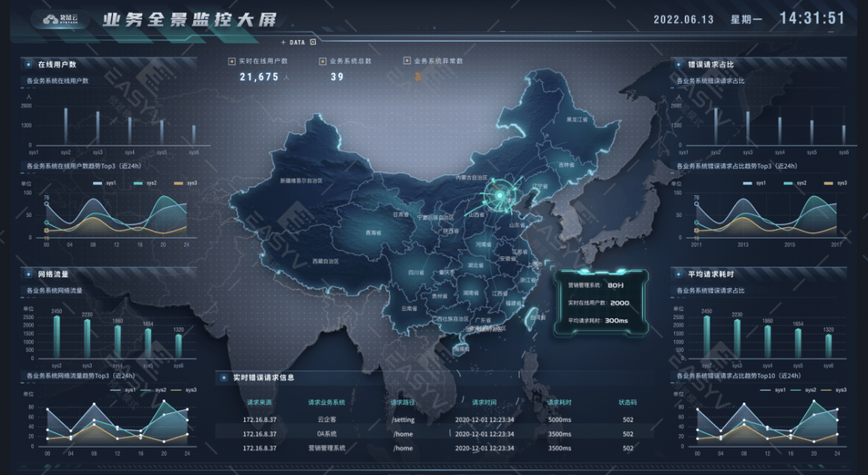
Task: Open the 云企客 error request row
Action: click(435, 420)
